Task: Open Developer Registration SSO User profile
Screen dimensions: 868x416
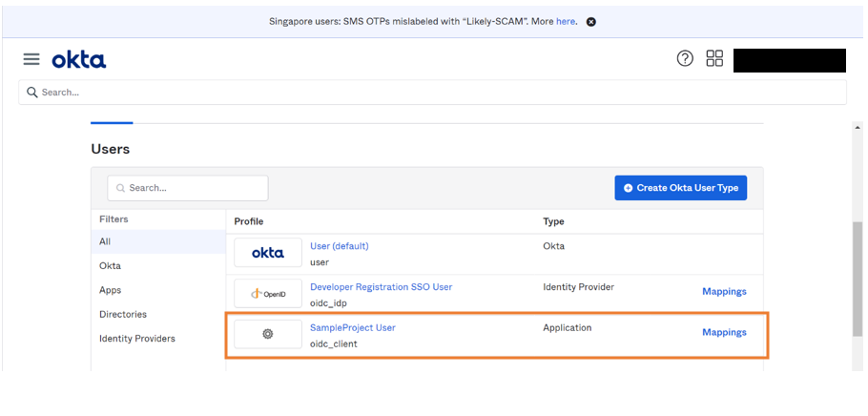Action: click(x=381, y=287)
